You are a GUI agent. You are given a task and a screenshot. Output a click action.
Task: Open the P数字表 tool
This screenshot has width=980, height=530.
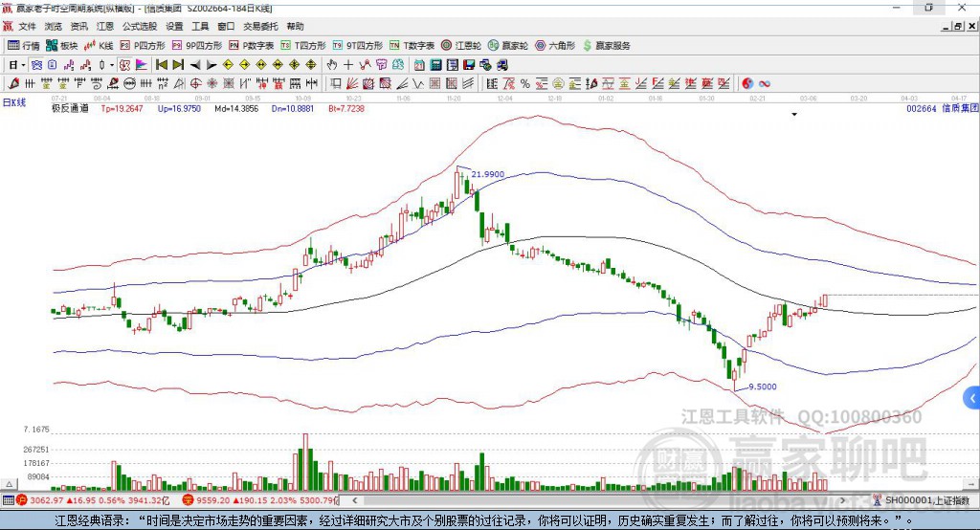(x=252, y=46)
